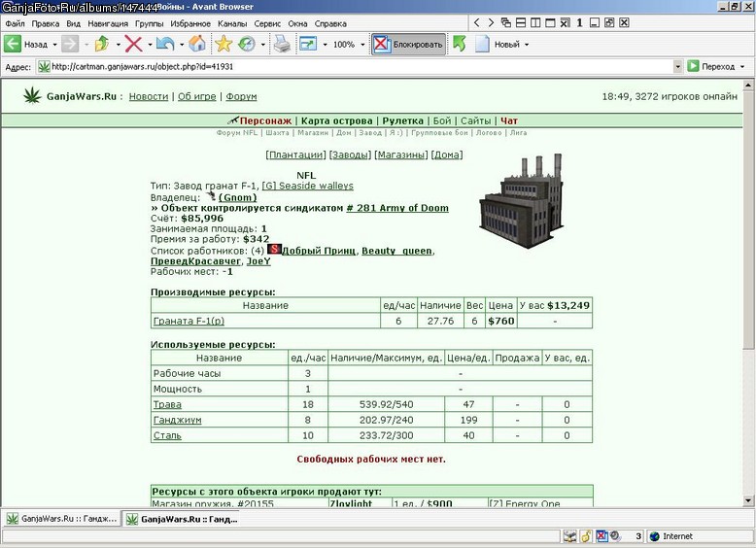Click the Рулетка link
This screenshot has width=756, height=548.
point(402,121)
